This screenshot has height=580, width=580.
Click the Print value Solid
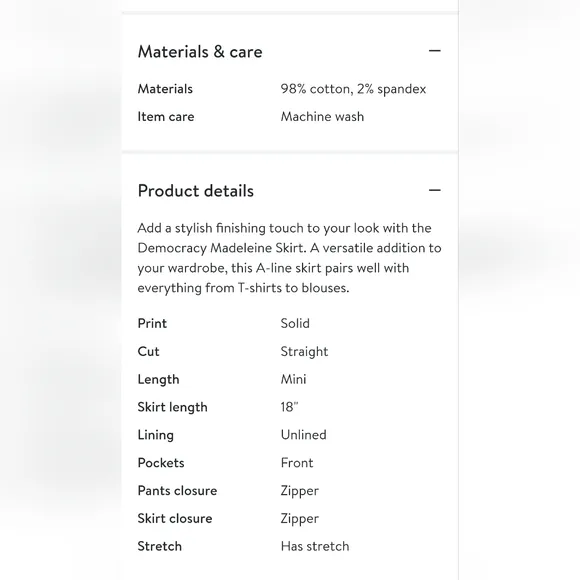295,323
